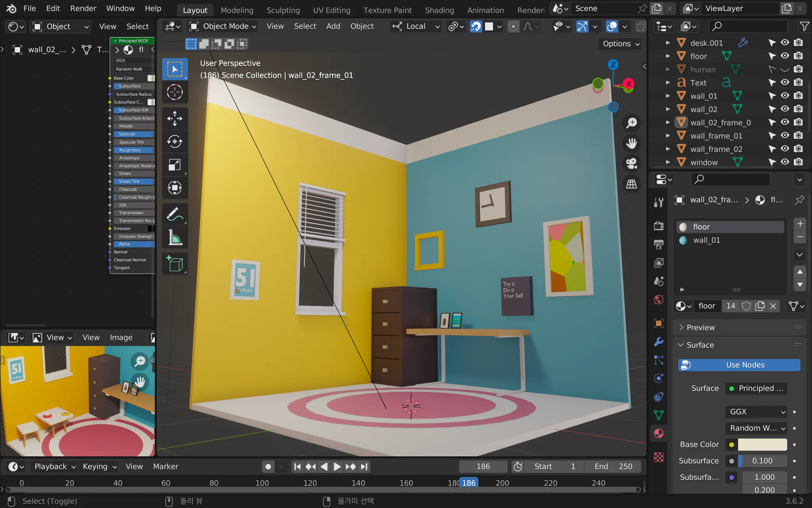Select wall_01 material slot
The image size is (812, 508).
(706, 240)
